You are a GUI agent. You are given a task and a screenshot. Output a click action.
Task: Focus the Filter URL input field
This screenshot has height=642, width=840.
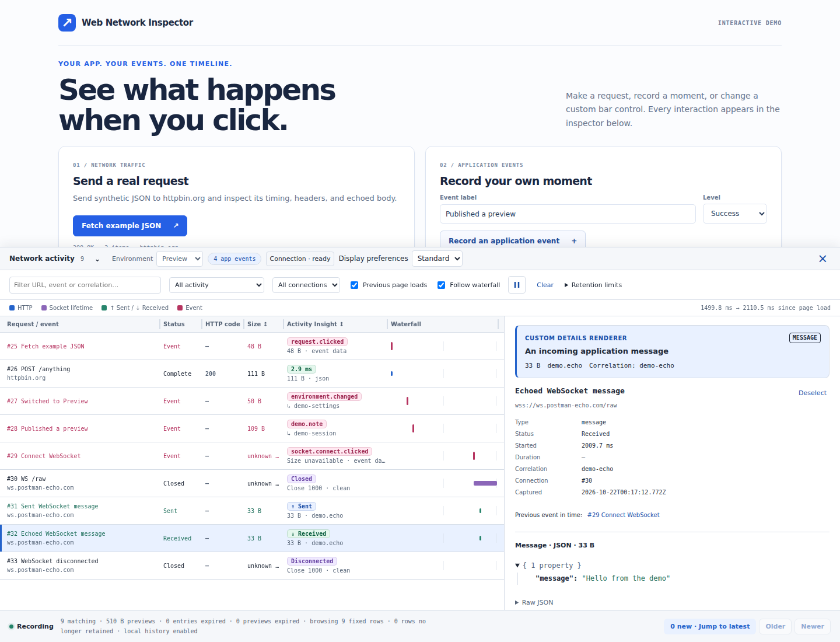85,285
